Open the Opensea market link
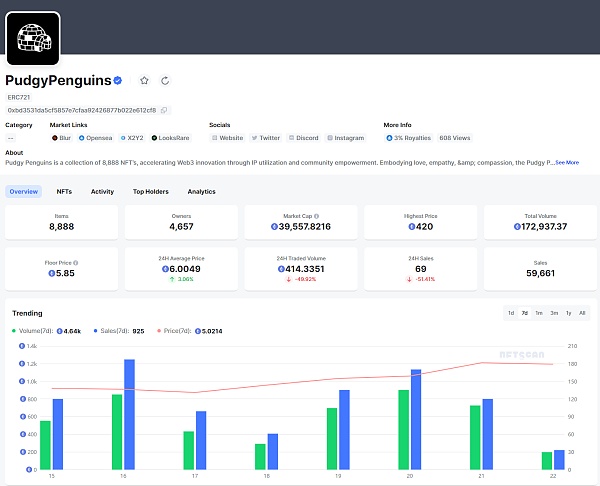The height and width of the screenshot is (486, 600). pyautogui.click(x=95, y=138)
